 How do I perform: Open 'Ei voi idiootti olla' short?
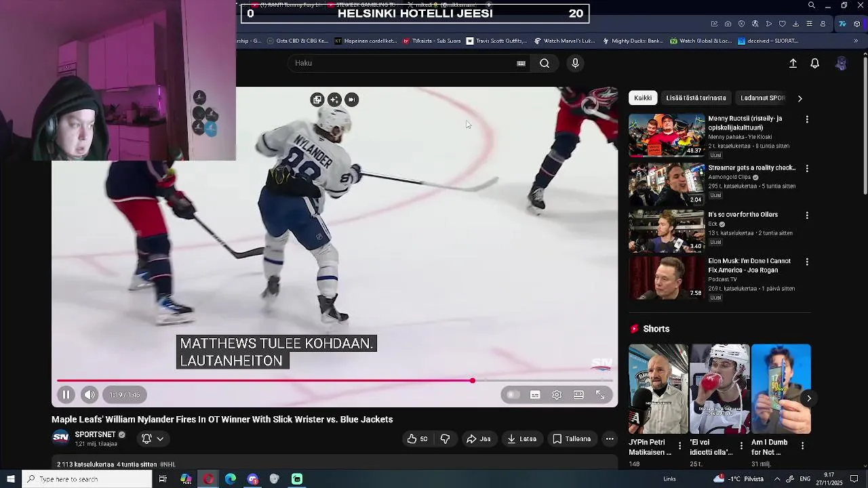tap(719, 389)
